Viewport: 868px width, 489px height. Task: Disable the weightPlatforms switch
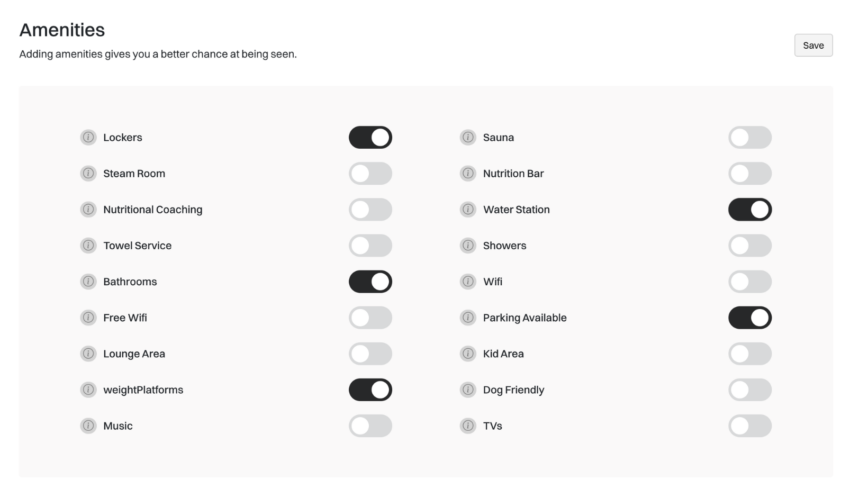[x=370, y=390]
